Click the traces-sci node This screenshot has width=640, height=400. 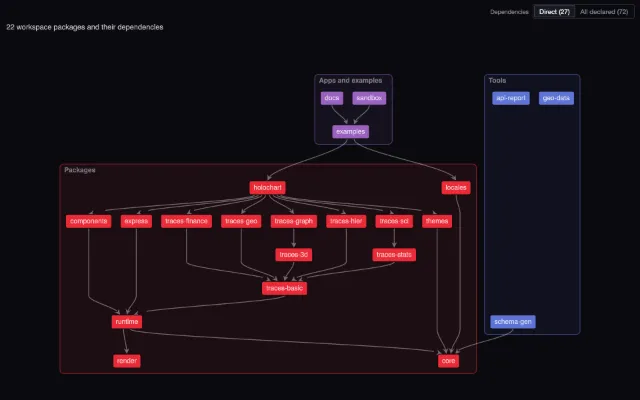pyautogui.click(x=394, y=221)
